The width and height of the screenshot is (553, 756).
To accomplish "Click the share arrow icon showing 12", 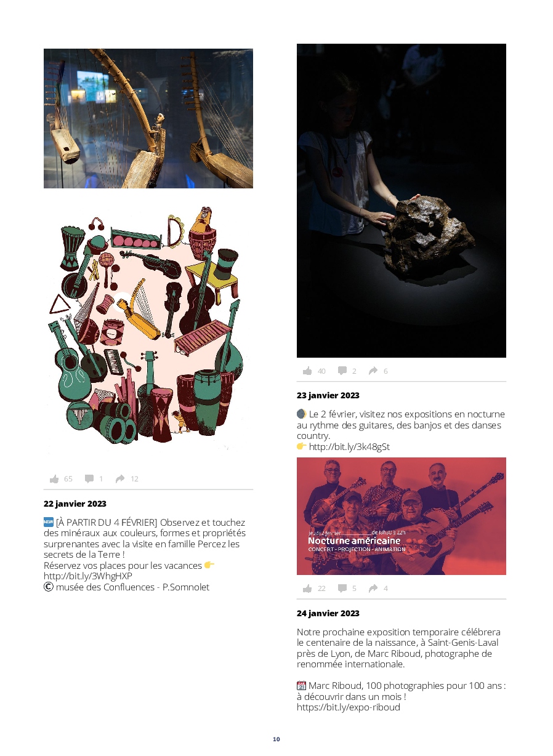I will tap(120, 478).
